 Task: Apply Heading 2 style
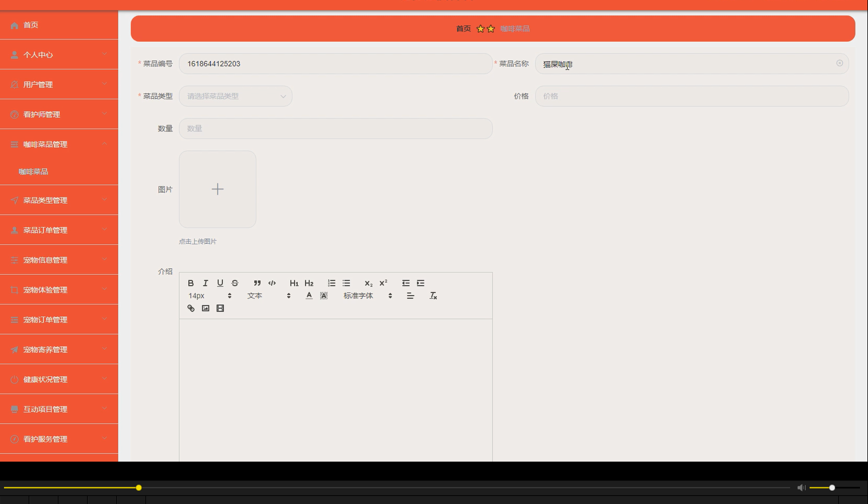point(309,283)
